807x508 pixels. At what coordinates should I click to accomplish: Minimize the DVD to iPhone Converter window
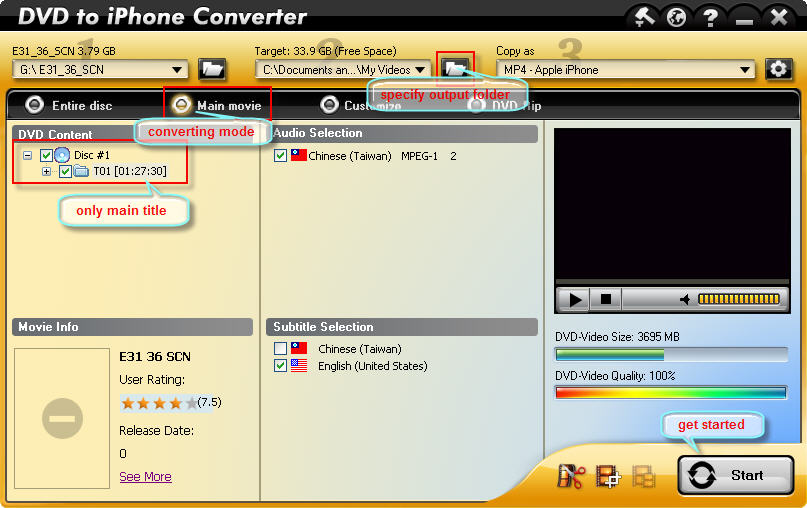tap(744, 21)
